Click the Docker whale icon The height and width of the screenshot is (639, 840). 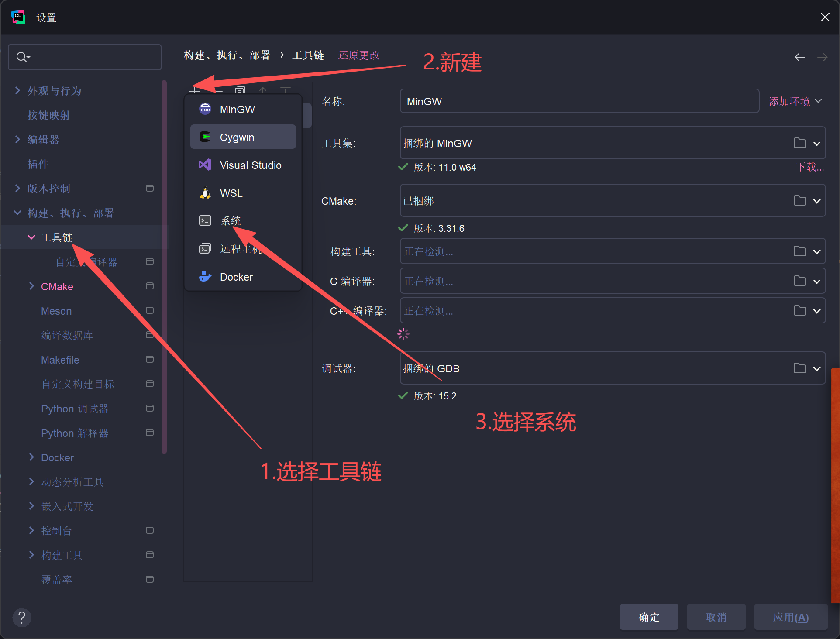point(205,277)
